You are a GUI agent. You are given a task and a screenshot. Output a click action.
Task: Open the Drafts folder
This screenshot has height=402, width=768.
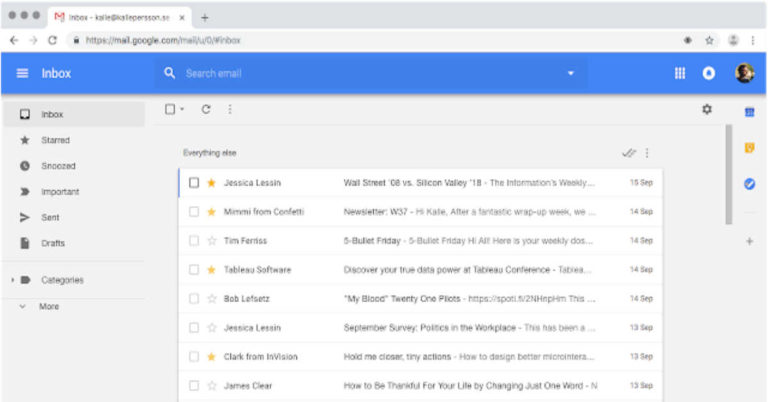(x=74, y=243)
